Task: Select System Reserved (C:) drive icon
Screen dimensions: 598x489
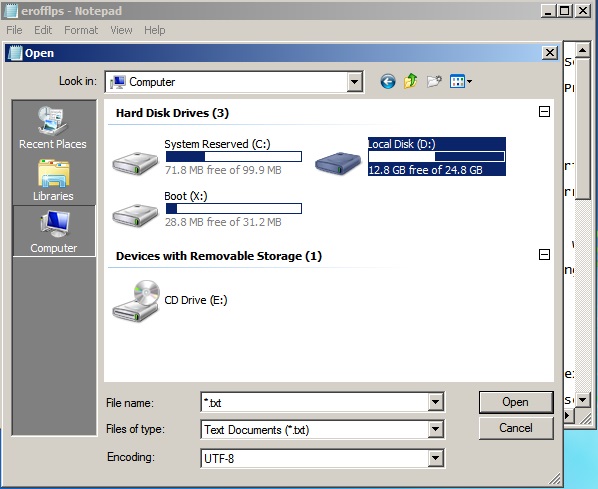Action: [x=135, y=163]
